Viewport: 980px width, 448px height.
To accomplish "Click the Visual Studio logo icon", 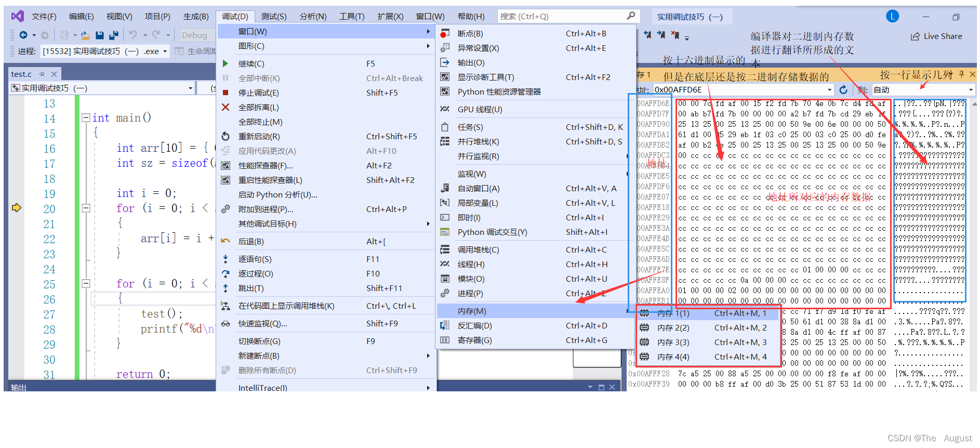I will point(18,16).
